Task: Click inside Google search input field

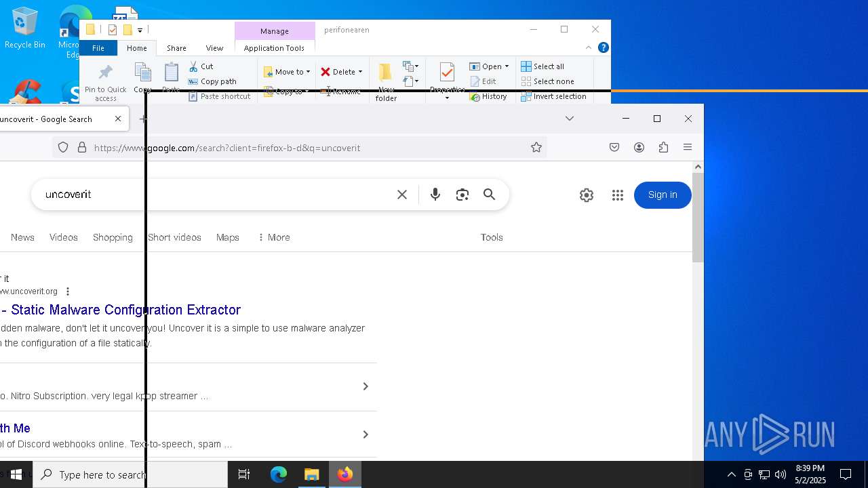Action: pyautogui.click(x=217, y=195)
